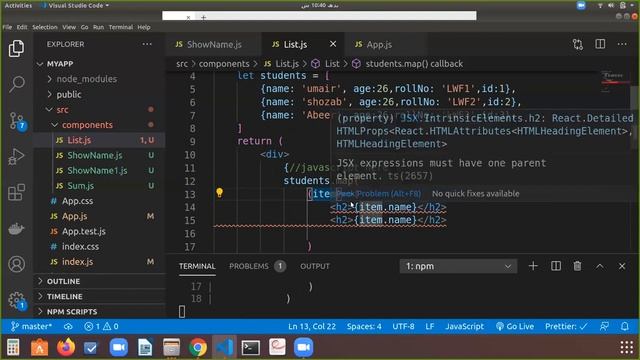Open Source Control view with 7 badge
This screenshot has width=640, height=360.
pyautogui.click(x=17, y=120)
